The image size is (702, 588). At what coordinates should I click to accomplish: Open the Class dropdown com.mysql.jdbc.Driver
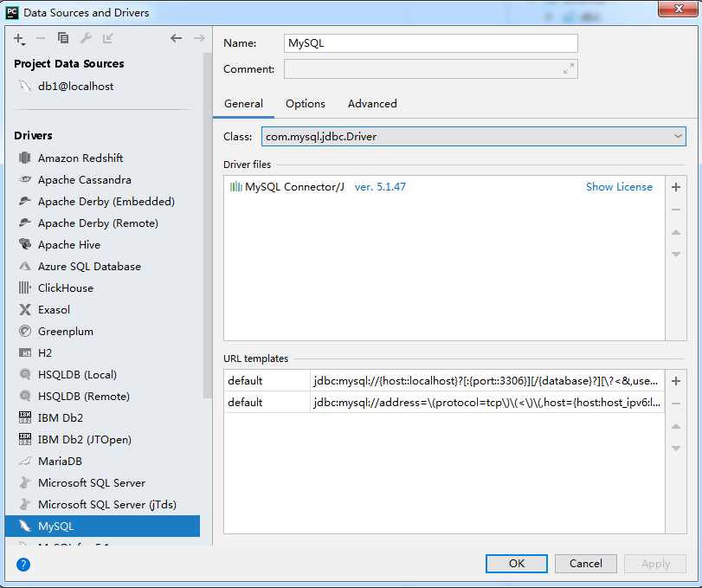coord(473,136)
